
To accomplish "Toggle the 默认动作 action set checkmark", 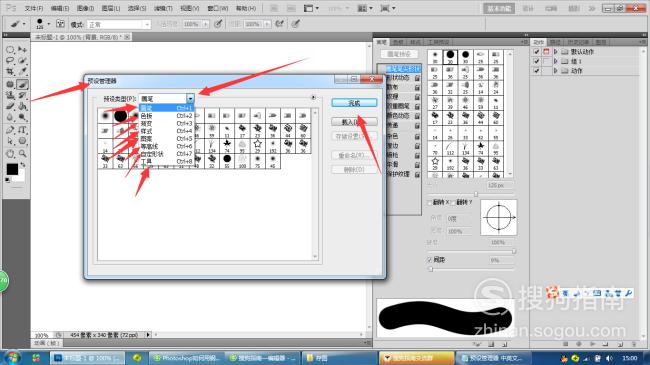I will (x=536, y=52).
